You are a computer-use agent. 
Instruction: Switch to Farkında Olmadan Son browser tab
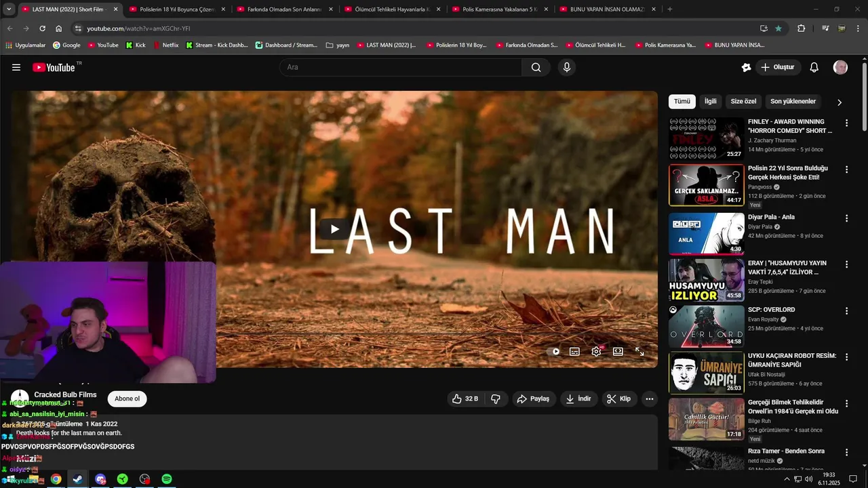(x=283, y=9)
